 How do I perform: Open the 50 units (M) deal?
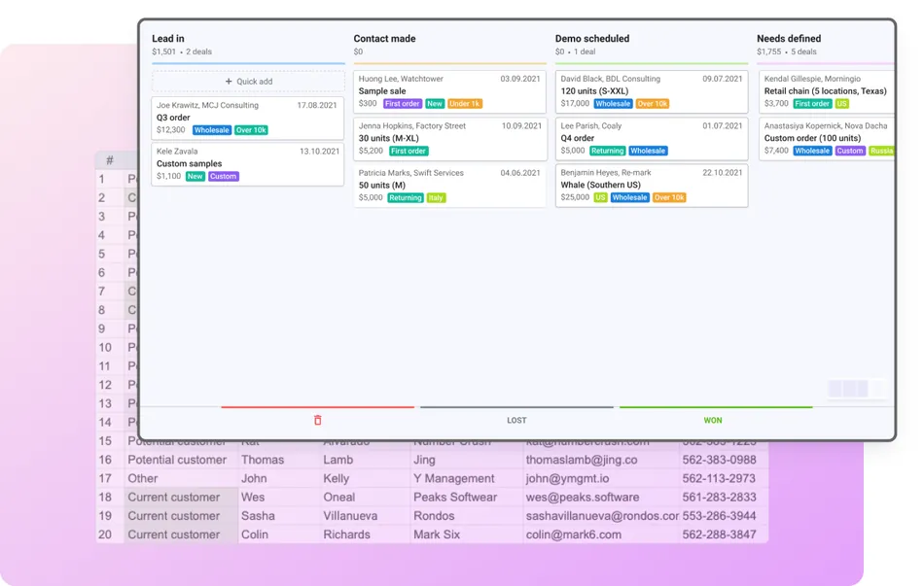coord(449,186)
